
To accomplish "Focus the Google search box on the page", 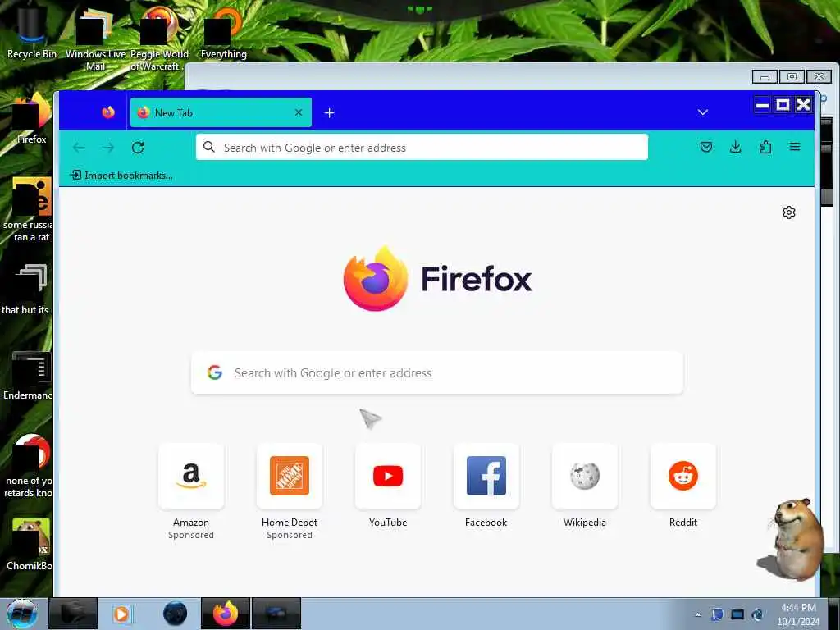I will (x=437, y=373).
